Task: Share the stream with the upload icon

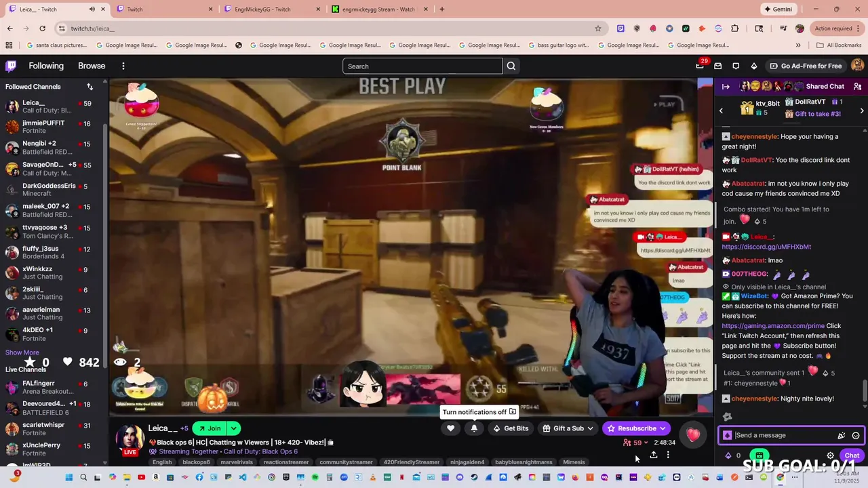Action: (x=654, y=455)
